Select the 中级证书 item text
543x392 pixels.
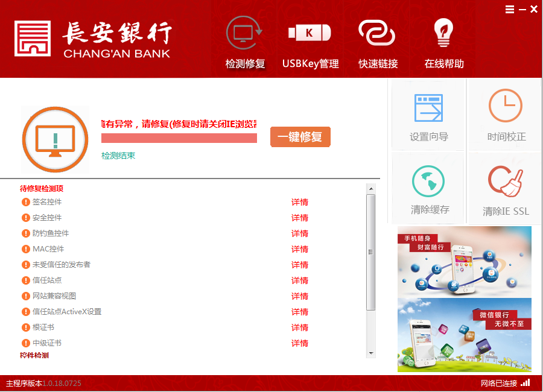coord(47,343)
